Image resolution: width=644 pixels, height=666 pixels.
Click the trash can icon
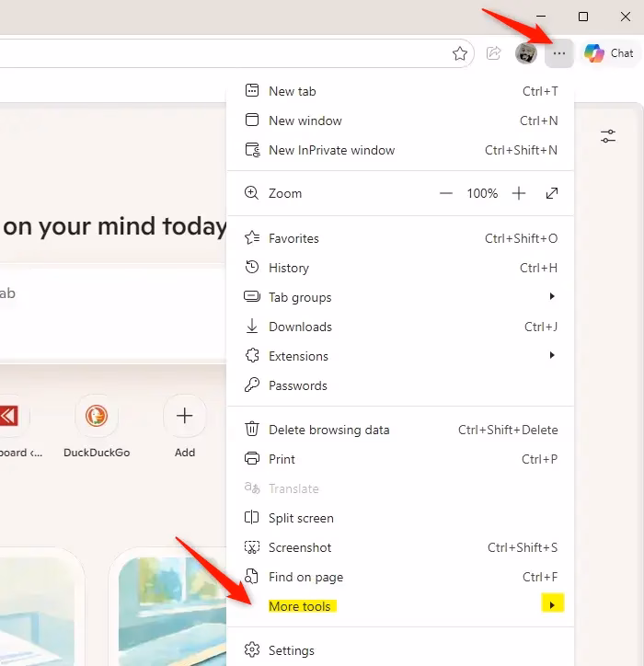click(252, 429)
